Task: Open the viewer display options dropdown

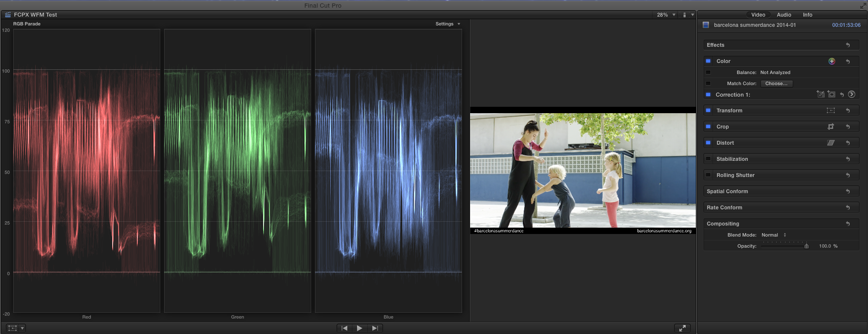Action: click(x=688, y=15)
